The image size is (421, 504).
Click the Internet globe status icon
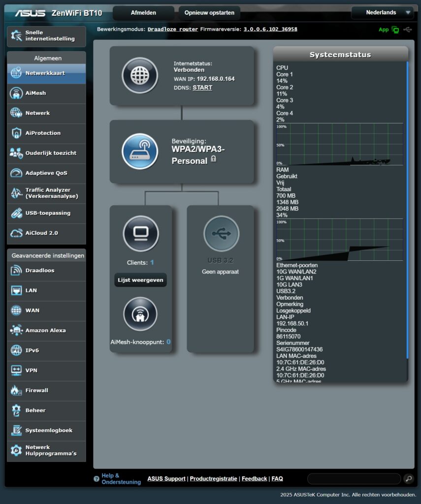(140, 75)
